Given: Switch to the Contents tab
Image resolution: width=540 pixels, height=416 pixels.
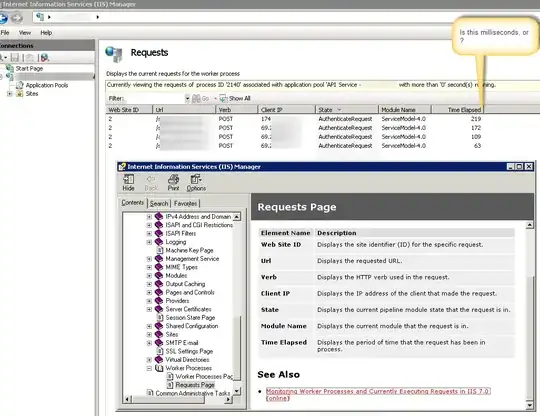Looking at the screenshot, I should (133, 203).
